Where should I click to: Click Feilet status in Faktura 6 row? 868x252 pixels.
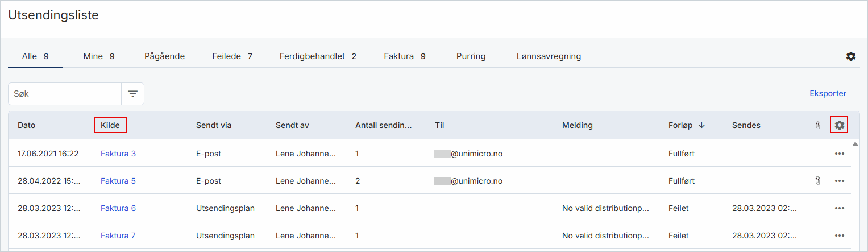[679, 208]
